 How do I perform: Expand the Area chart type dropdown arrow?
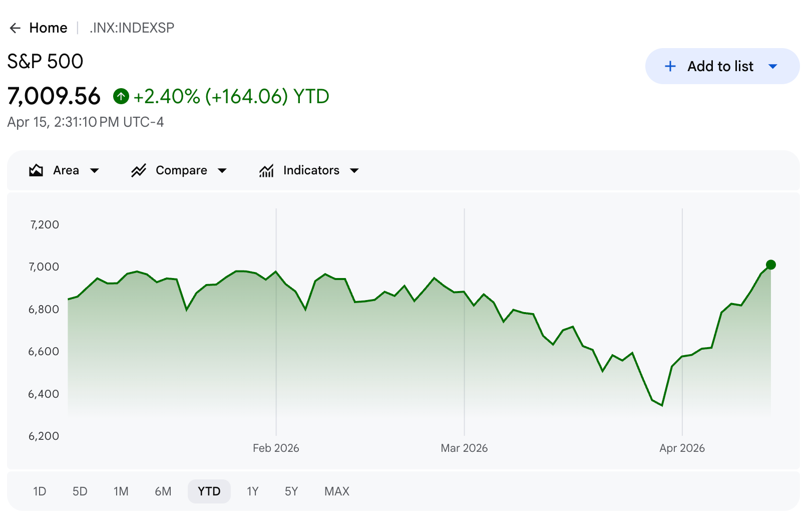(95, 171)
